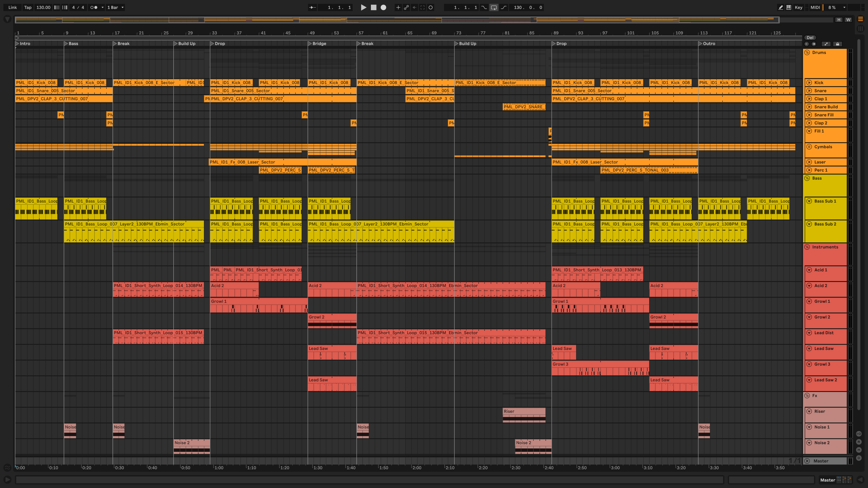
Task: Jump to the Bridge locator
Action: pos(317,43)
